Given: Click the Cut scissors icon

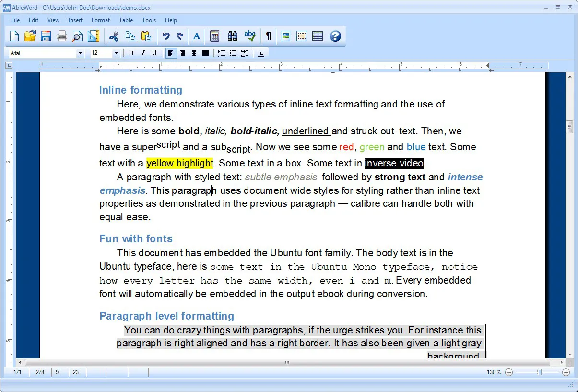Looking at the screenshot, I should click(x=114, y=36).
